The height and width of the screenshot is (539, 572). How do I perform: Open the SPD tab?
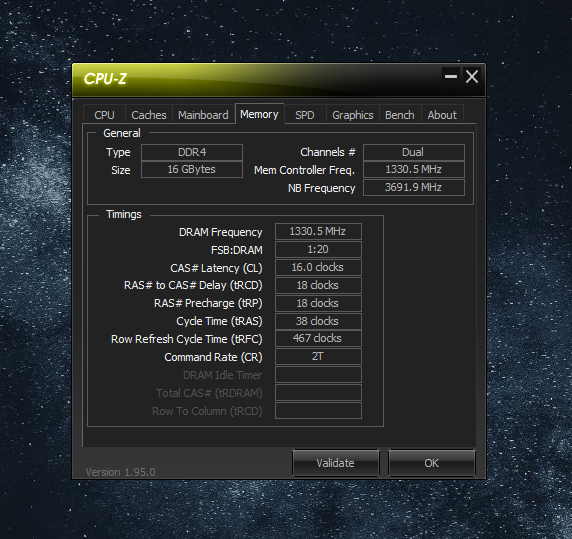[305, 115]
